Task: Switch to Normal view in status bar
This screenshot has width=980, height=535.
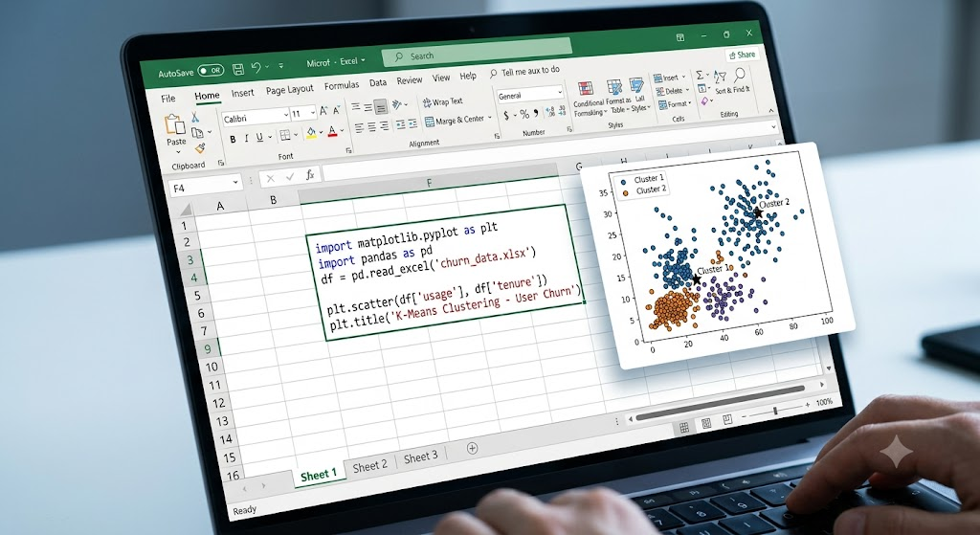Action: tap(683, 428)
